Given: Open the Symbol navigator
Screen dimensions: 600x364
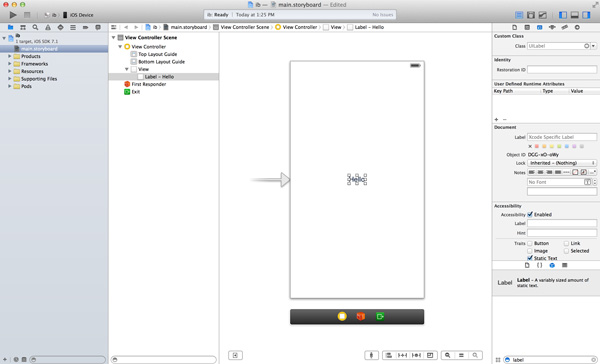Looking at the screenshot, I should tap(23, 27).
